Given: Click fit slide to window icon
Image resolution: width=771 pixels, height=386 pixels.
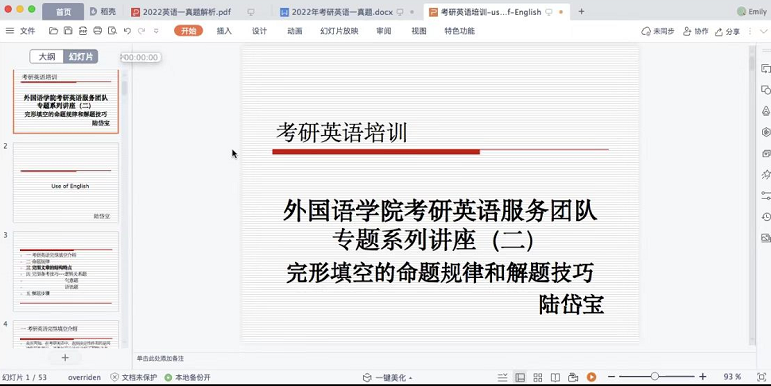Looking at the screenshot, I should pyautogui.click(x=761, y=377).
